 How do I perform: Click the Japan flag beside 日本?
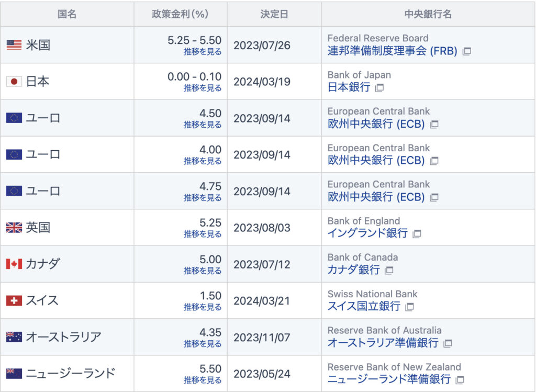(x=14, y=82)
